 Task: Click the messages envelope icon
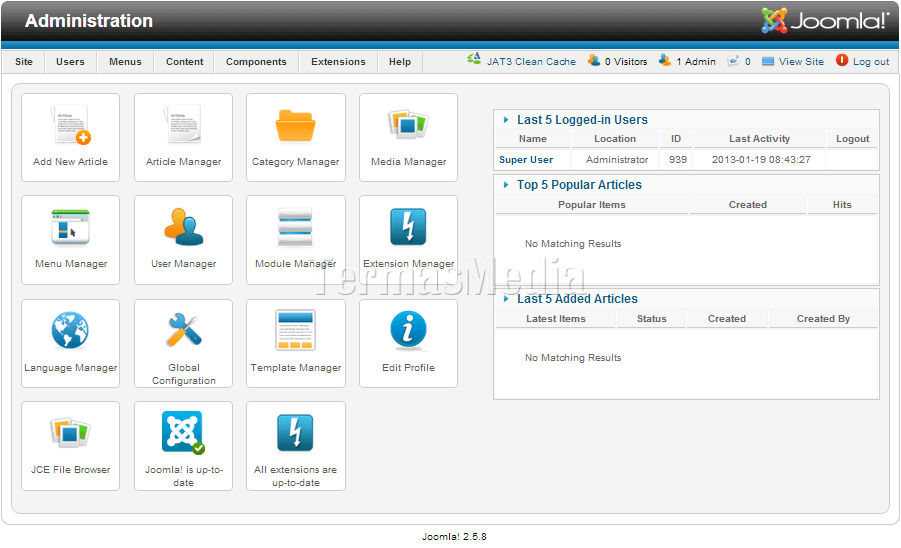click(733, 61)
